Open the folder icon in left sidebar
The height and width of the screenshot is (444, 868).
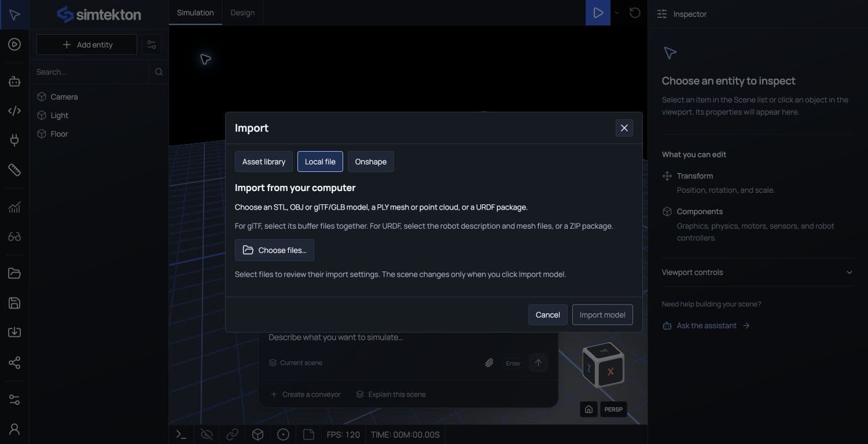(x=14, y=274)
